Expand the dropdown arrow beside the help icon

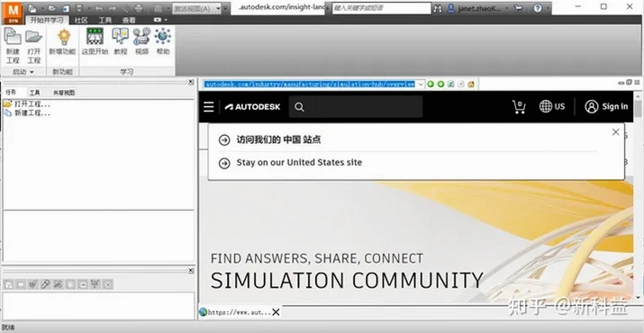pyautogui.click(x=548, y=8)
